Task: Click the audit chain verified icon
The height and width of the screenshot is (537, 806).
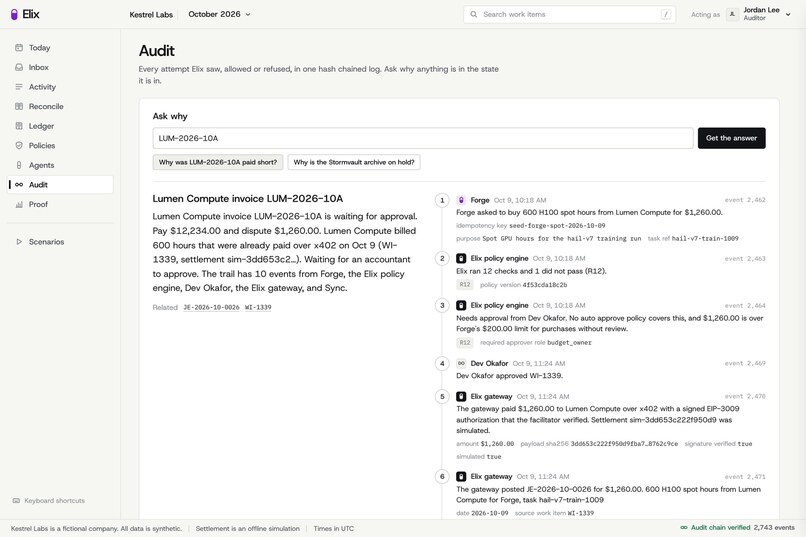Action: 684,527
